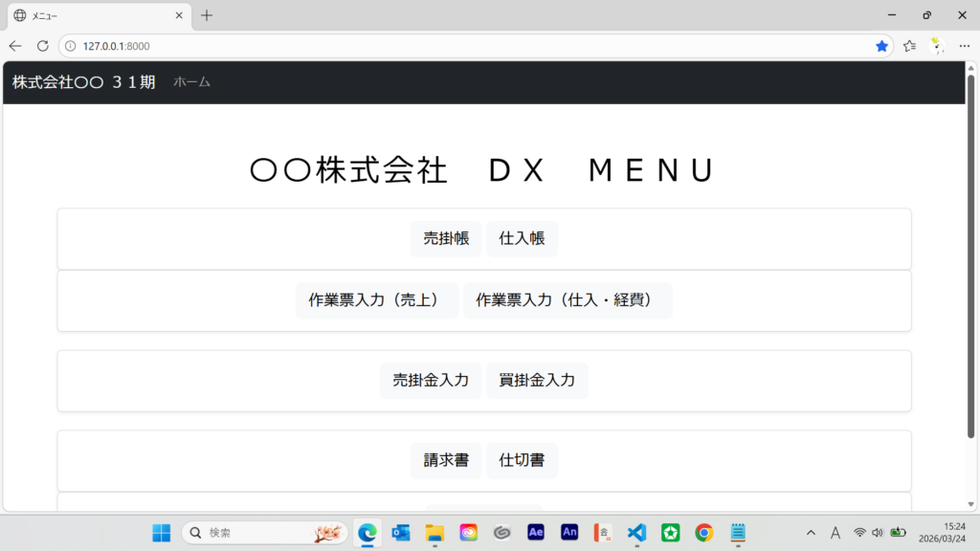Click the blue favorite star in address bar

[x=881, y=46]
